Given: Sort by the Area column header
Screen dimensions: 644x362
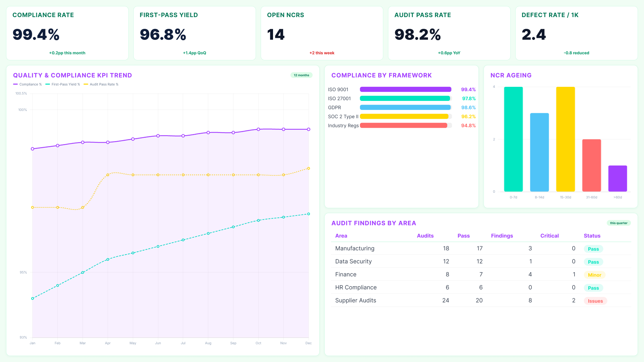Looking at the screenshot, I should (341, 236).
